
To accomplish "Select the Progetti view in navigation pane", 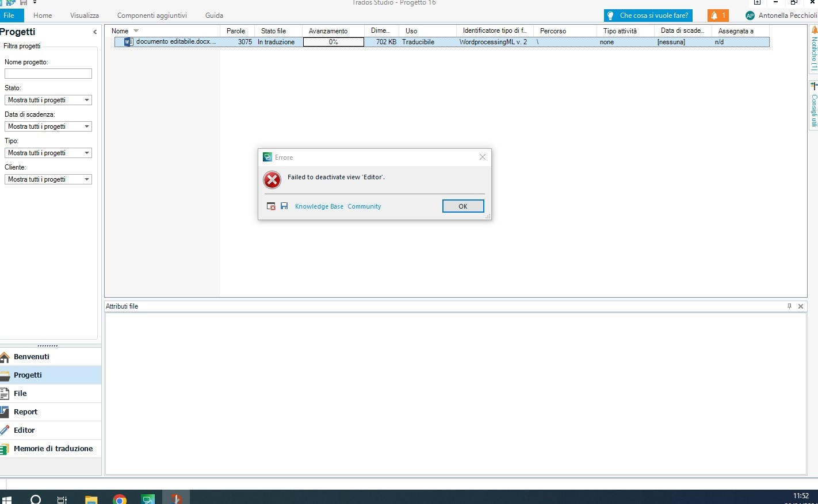I will click(x=51, y=375).
